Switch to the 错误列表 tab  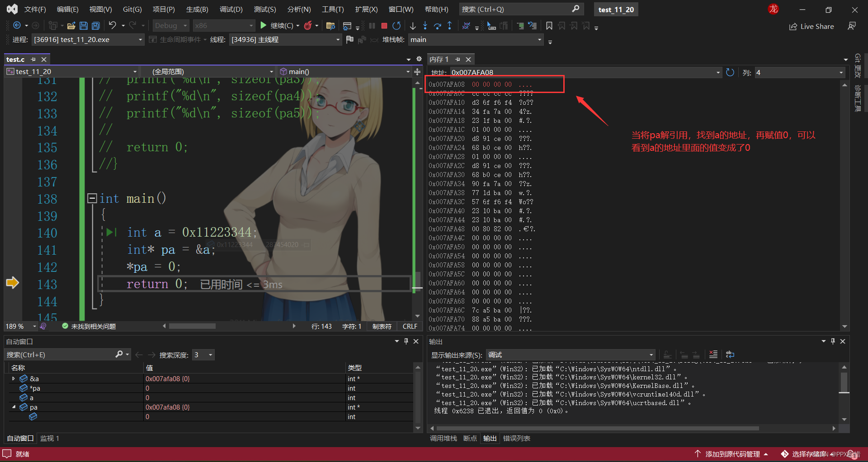[516, 438]
